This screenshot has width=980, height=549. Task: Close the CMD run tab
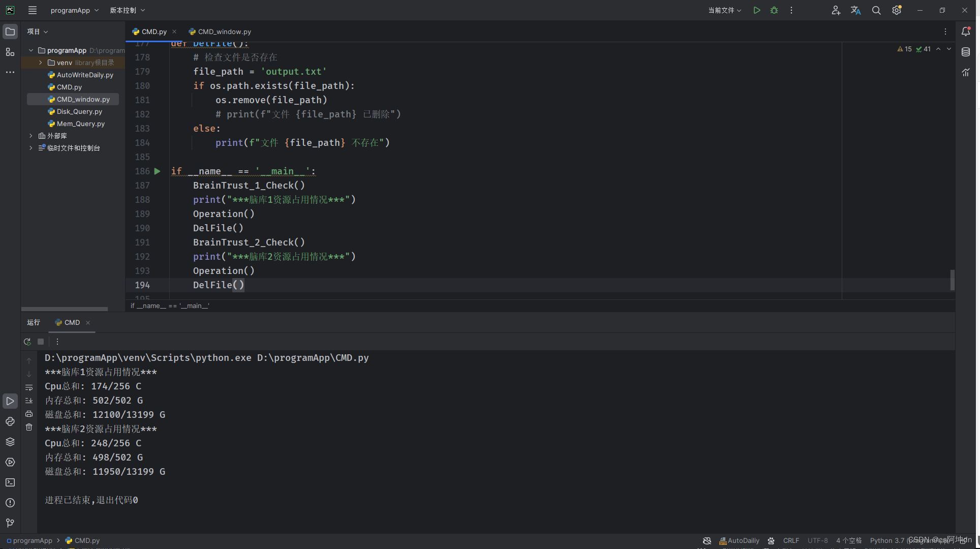pyautogui.click(x=88, y=323)
